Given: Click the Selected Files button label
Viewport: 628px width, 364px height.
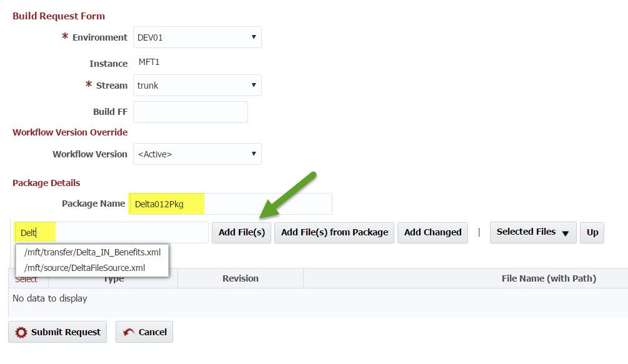Looking at the screenshot, I should point(526,232).
